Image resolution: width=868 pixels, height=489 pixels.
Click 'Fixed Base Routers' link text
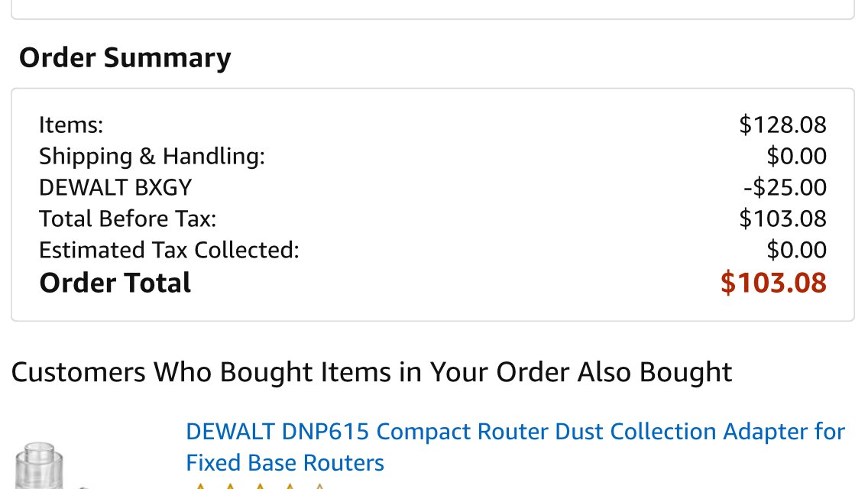click(x=284, y=463)
